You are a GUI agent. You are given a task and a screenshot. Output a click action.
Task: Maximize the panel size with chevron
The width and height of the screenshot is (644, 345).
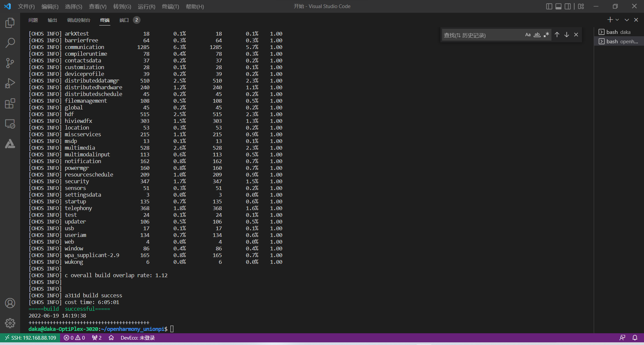point(627,20)
